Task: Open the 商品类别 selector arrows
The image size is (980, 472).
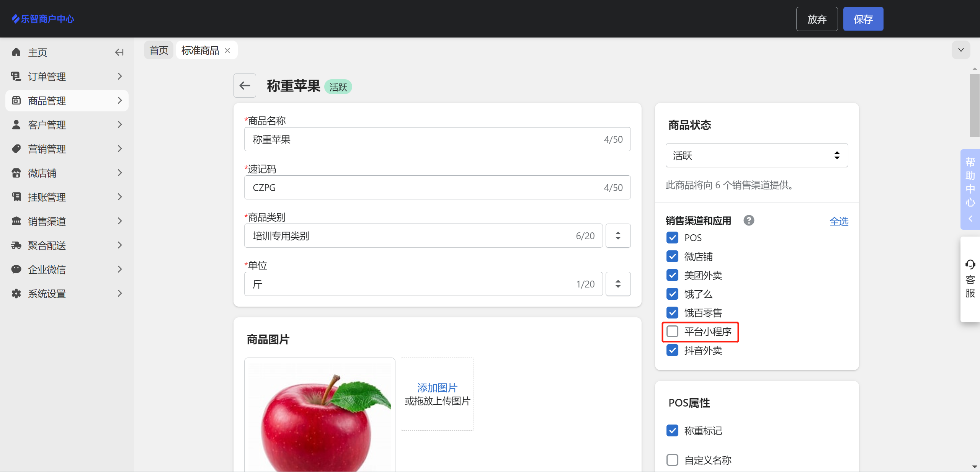Action: (618, 236)
